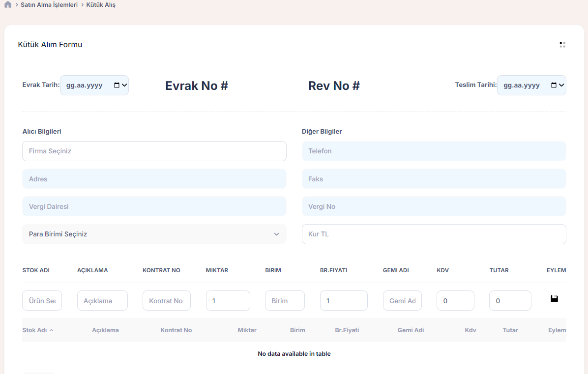
Task: Click the save icon in Eylem column
Action: click(x=554, y=299)
